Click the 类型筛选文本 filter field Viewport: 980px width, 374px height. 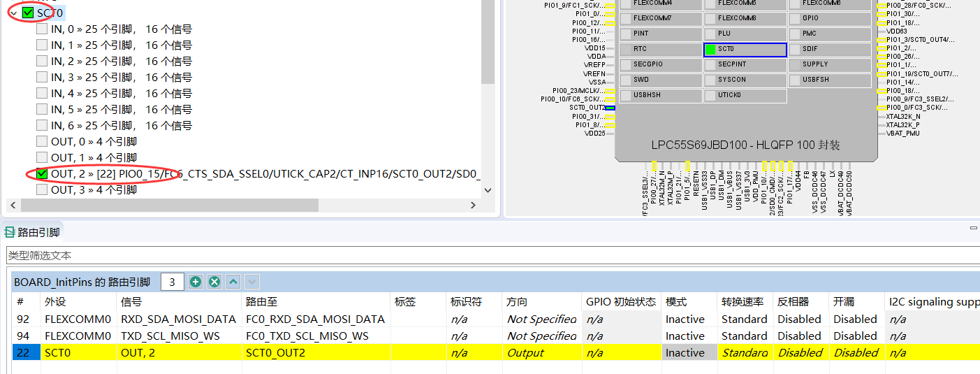click(492, 256)
